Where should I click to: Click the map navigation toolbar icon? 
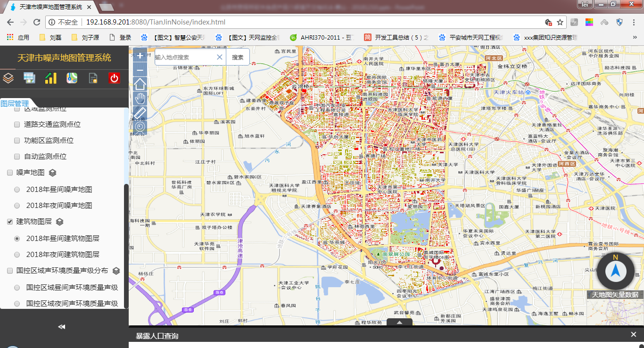[72, 78]
